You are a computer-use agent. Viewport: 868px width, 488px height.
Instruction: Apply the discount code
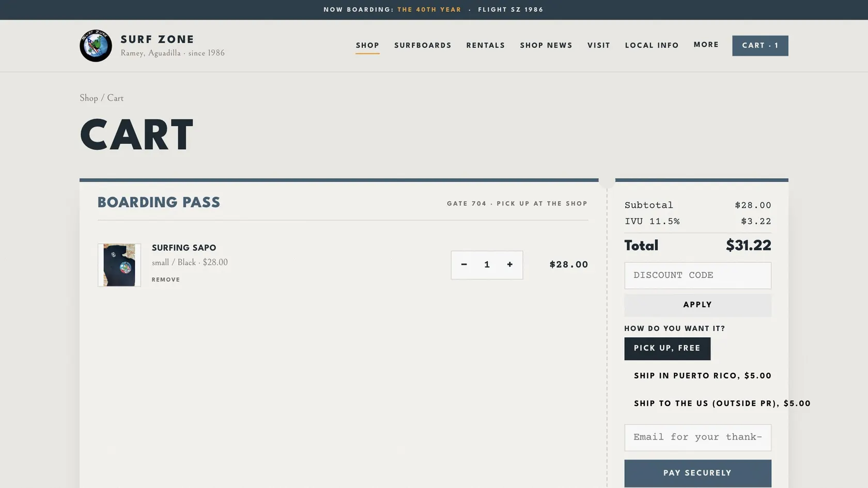point(698,305)
